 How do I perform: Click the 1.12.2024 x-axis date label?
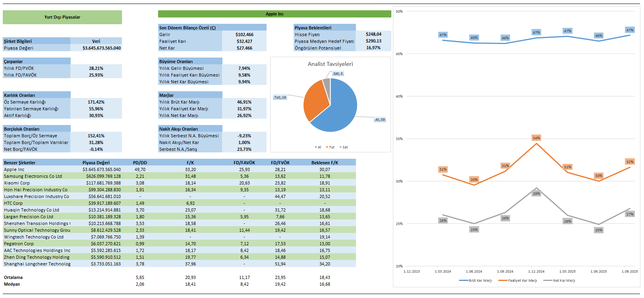[536, 271]
